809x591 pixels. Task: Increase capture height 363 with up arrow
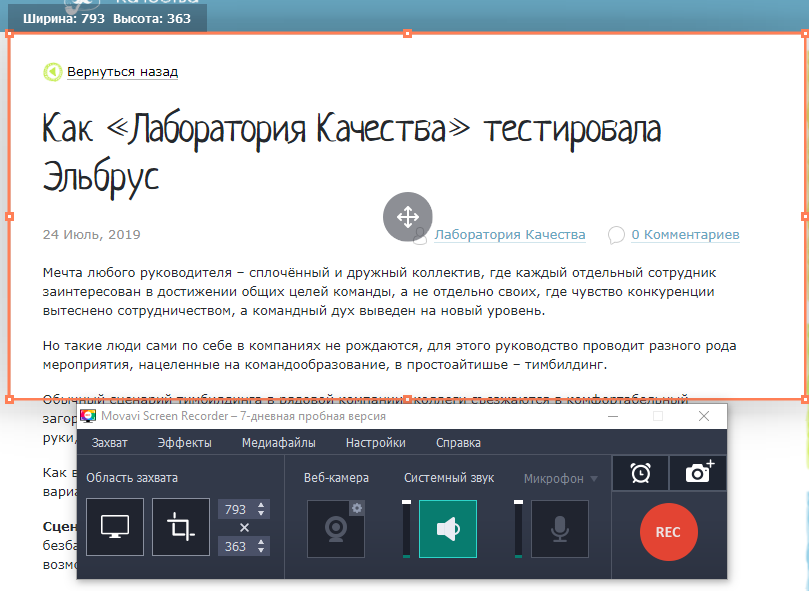[x=261, y=542]
